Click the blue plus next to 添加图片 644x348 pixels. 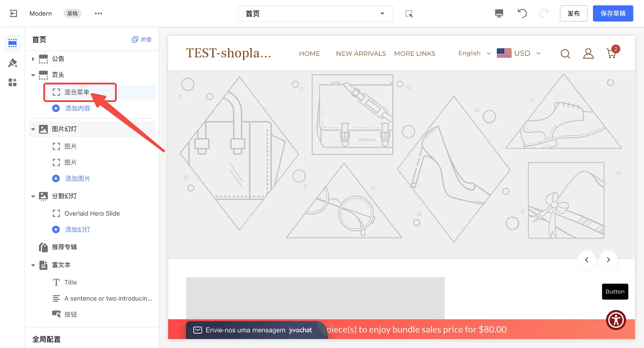(56, 178)
